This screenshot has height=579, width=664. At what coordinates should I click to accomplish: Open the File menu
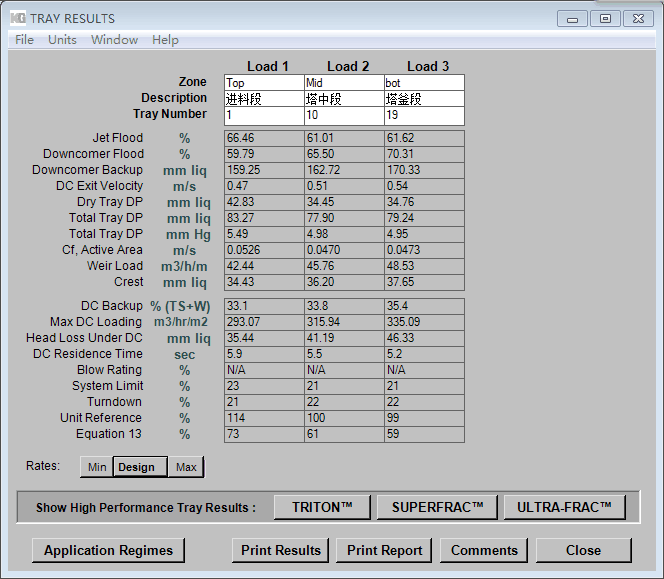click(x=24, y=40)
